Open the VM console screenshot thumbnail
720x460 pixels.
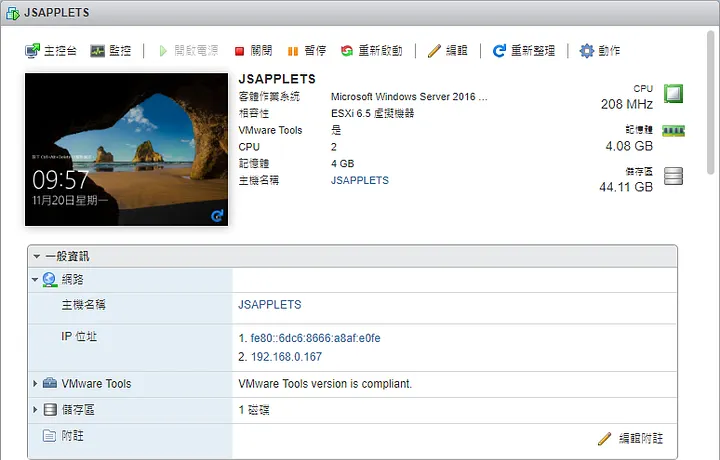126,149
